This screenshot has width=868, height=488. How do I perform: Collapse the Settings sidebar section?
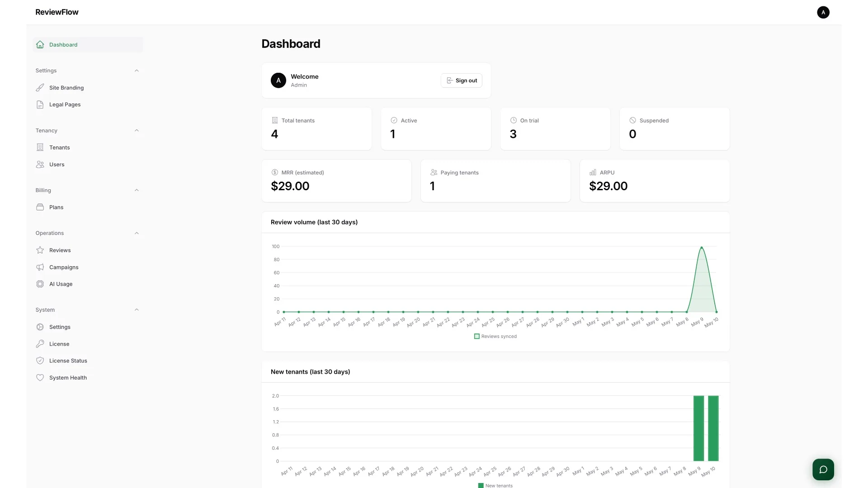(x=137, y=70)
